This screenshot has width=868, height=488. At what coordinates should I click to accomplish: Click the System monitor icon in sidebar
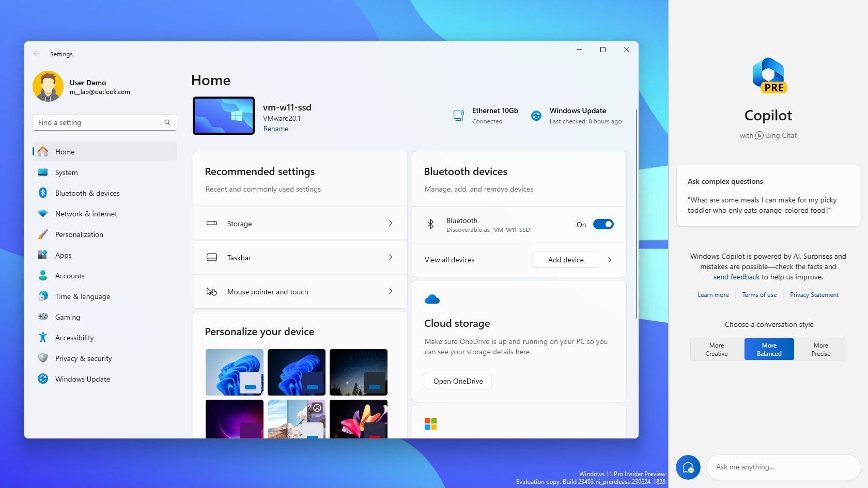[43, 172]
